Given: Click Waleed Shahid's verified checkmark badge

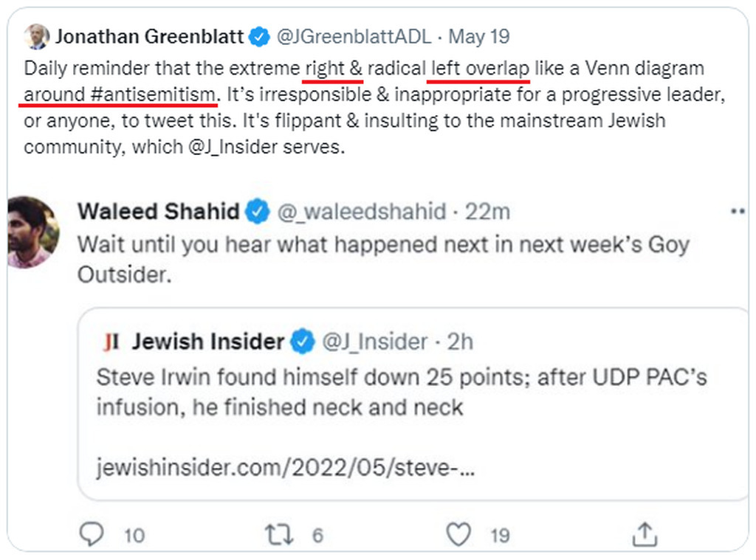Looking at the screenshot, I should tap(258, 211).
